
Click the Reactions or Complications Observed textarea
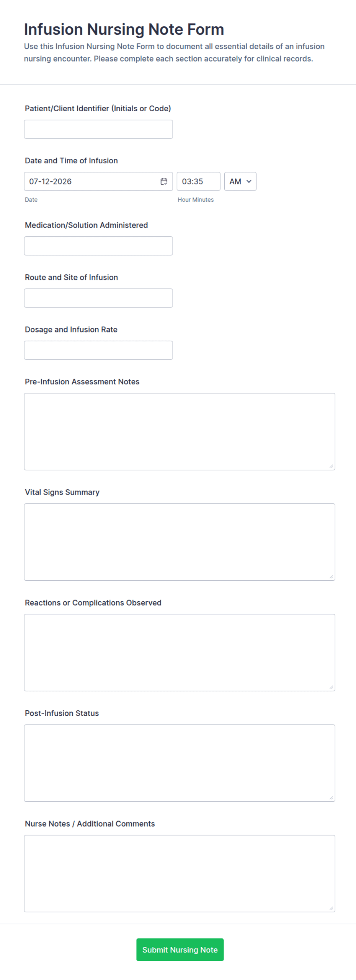click(x=180, y=653)
